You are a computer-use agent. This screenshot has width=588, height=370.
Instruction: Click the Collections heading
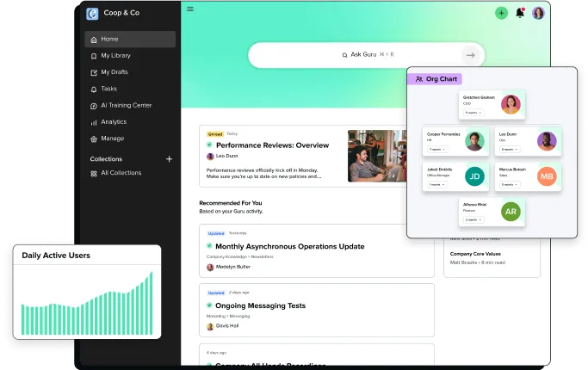(x=106, y=159)
